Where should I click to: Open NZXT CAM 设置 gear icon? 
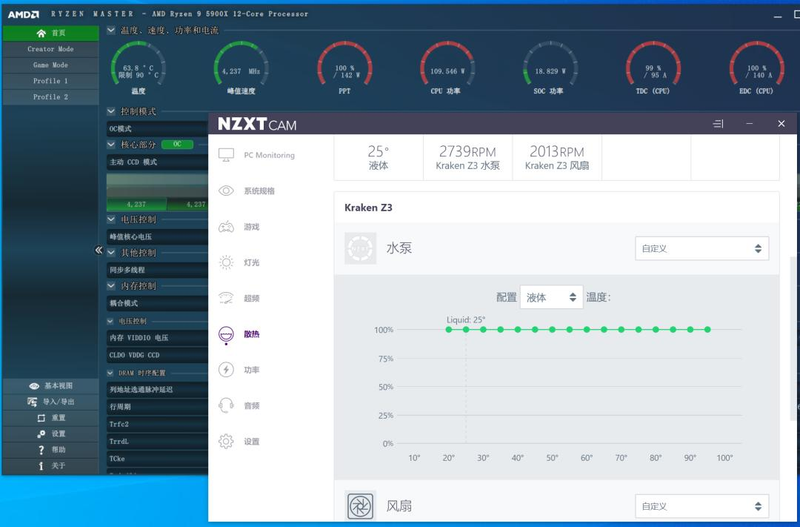tap(226, 441)
